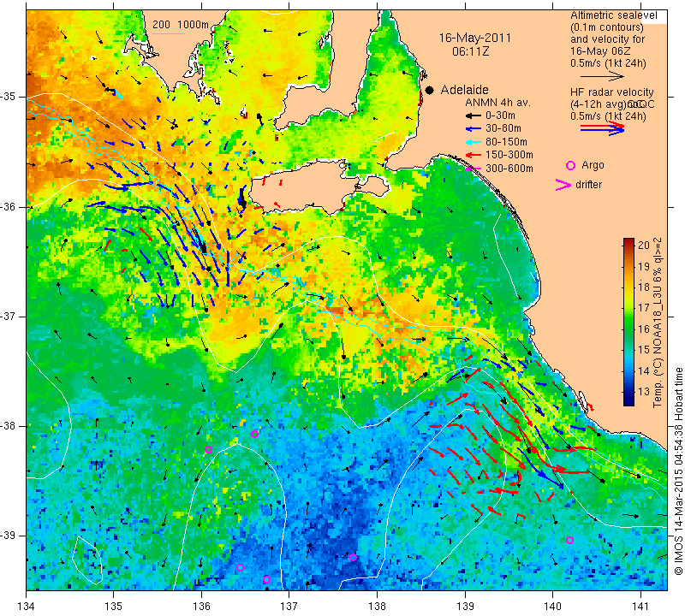Click the red and blue HF radar scale arrows
Image resolution: width=685 pixels, height=616 pixels.
[x=602, y=128]
